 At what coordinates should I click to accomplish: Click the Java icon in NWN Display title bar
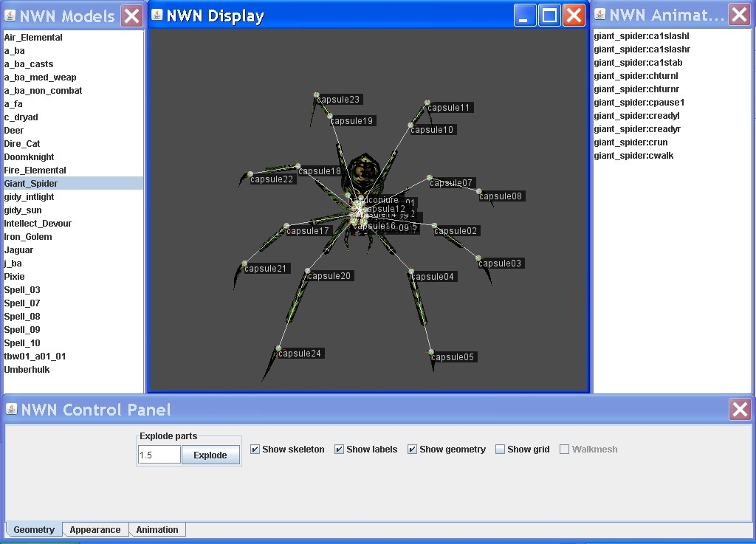[157, 16]
